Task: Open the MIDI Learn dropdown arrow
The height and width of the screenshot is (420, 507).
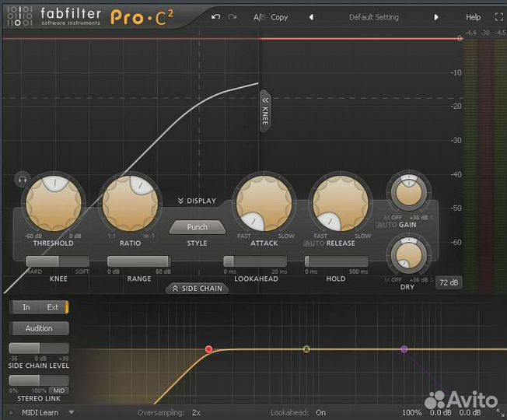Action: click(x=72, y=412)
